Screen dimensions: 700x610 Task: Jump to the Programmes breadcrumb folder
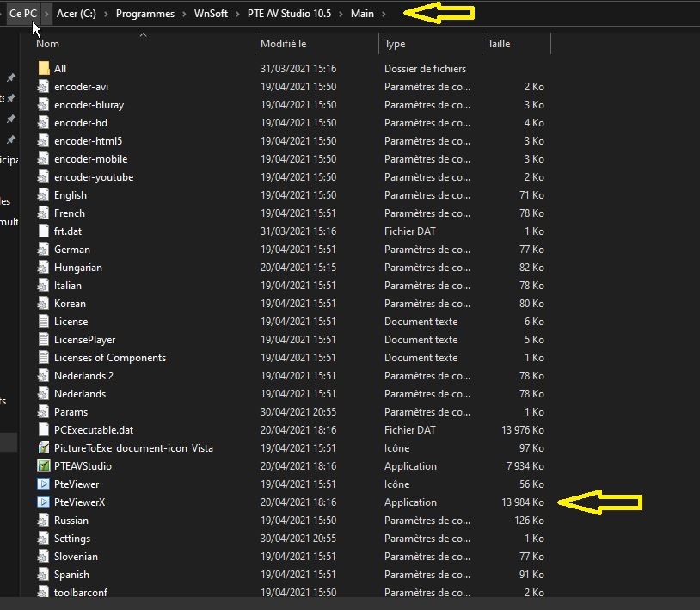tap(145, 14)
